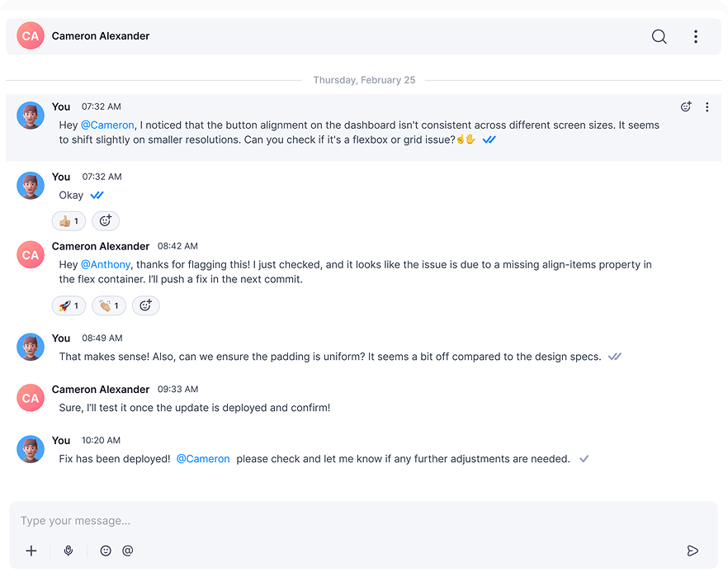The image size is (728, 577).
Task: Add a reaction to the dashboard alignment message
Action: coord(686,106)
